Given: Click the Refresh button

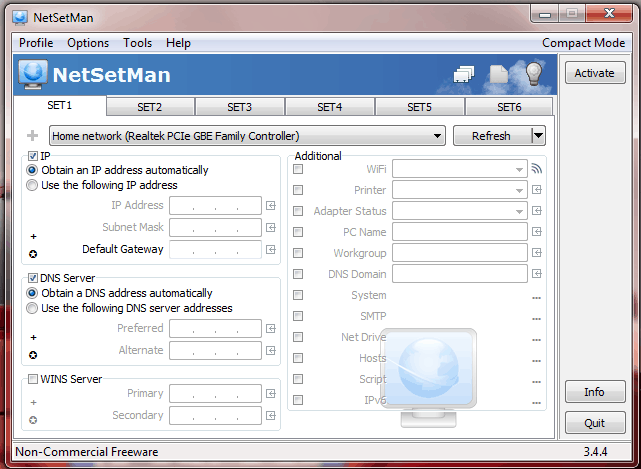Looking at the screenshot, I should [492, 135].
